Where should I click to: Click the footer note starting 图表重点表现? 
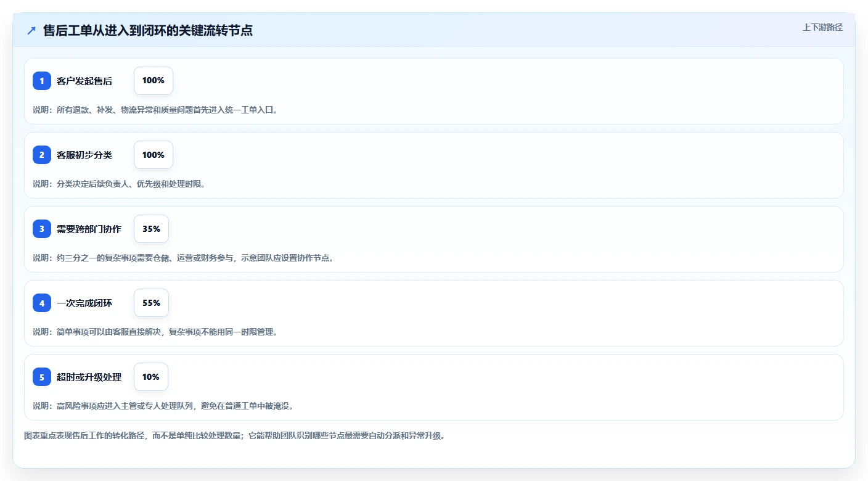[234, 435]
